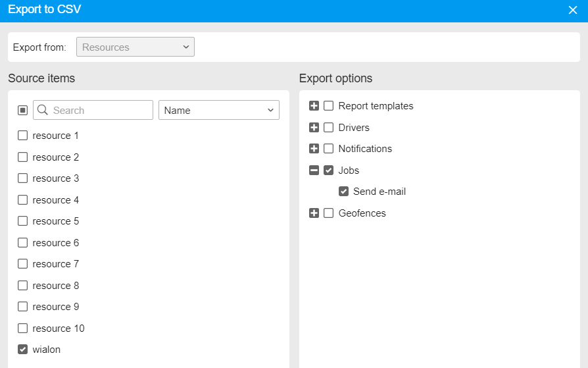Tick the Report templates checkbox
The height and width of the screenshot is (368, 588).
pos(329,106)
